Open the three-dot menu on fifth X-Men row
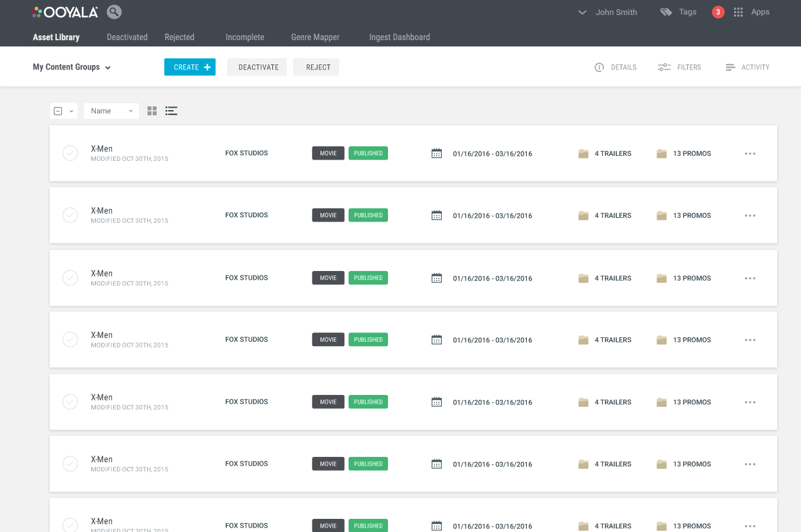 coord(750,402)
